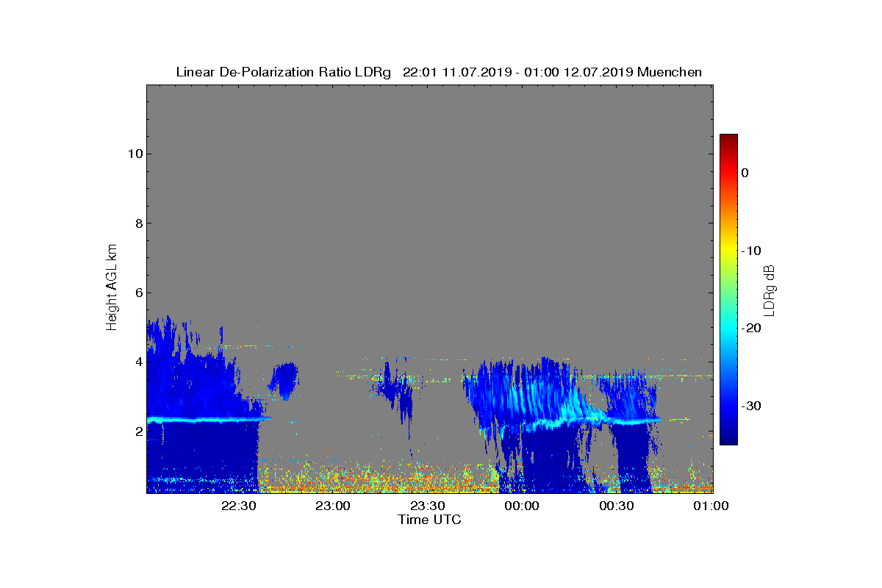Click the dark blue bottom of colorbar
882x588 pixels.
coord(728,441)
